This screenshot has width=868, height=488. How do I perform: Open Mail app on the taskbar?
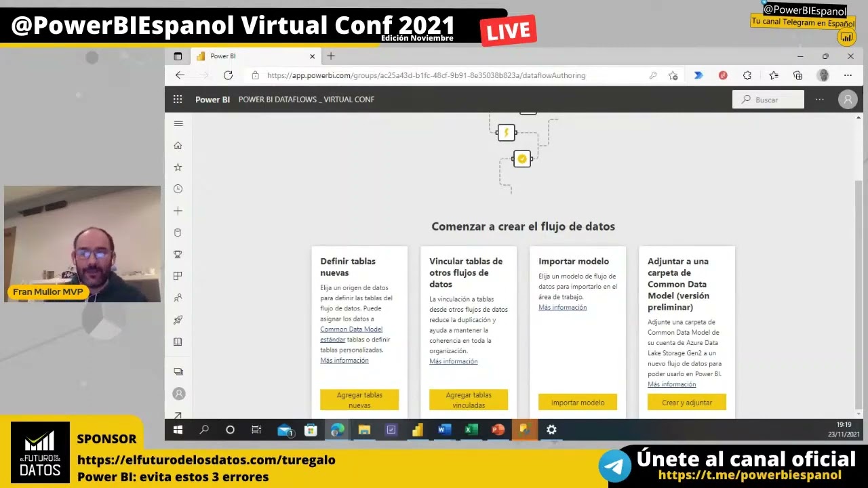pos(285,430)
